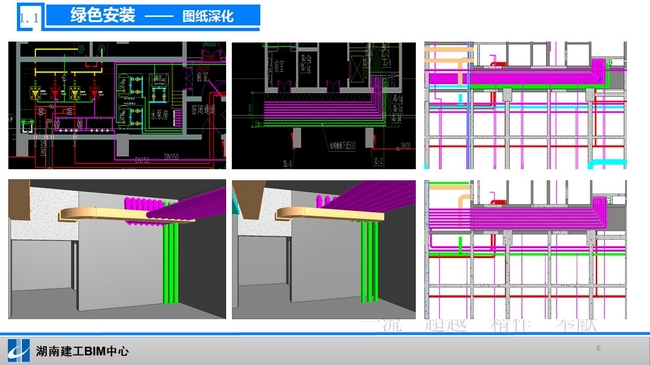Open the magenta cable tray CAD drawing

[324, 105]
